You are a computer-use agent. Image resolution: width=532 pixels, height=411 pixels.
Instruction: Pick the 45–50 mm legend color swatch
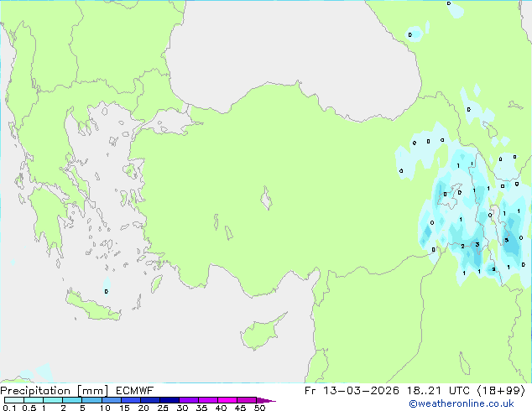point(247,400)
